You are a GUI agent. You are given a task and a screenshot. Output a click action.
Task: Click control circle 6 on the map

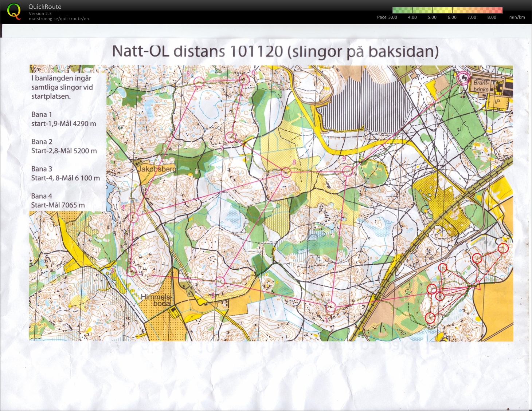click(244, 80)
